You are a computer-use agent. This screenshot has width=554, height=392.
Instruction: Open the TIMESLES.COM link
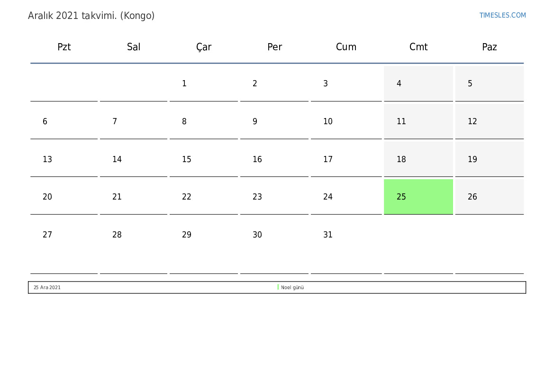pos(502,15)
